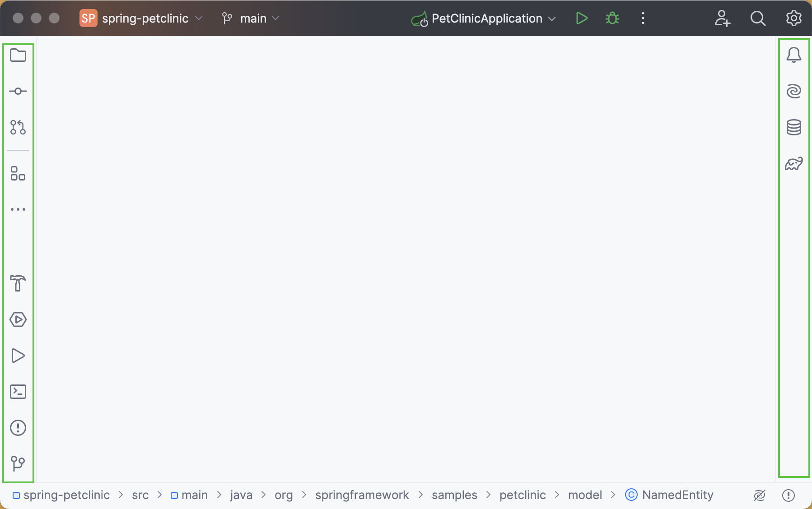This screenshot has height=509, width=812.
Task: Open the Project tool window
Action: coord(18,55)
